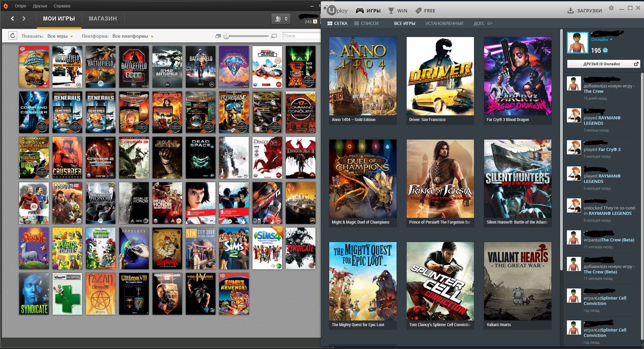Click the large-tiles icon beside Origin's size slider

(x=274, y=36)
